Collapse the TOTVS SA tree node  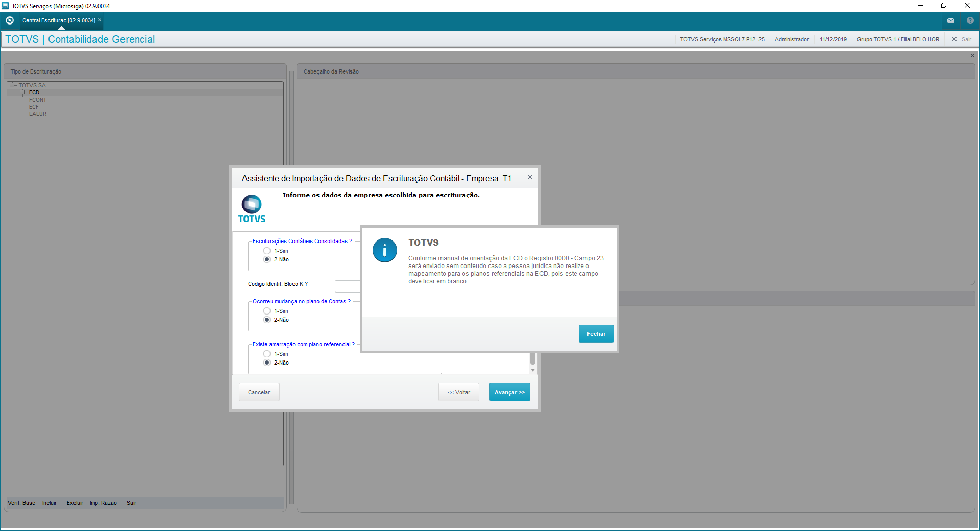click(x=12, y=85)
